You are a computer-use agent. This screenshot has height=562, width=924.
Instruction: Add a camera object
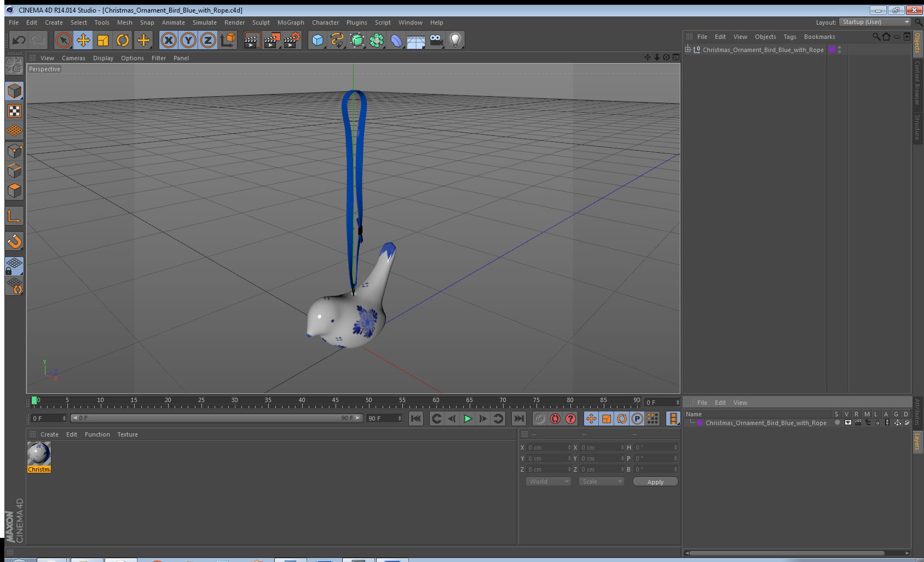tap(436, 40)
